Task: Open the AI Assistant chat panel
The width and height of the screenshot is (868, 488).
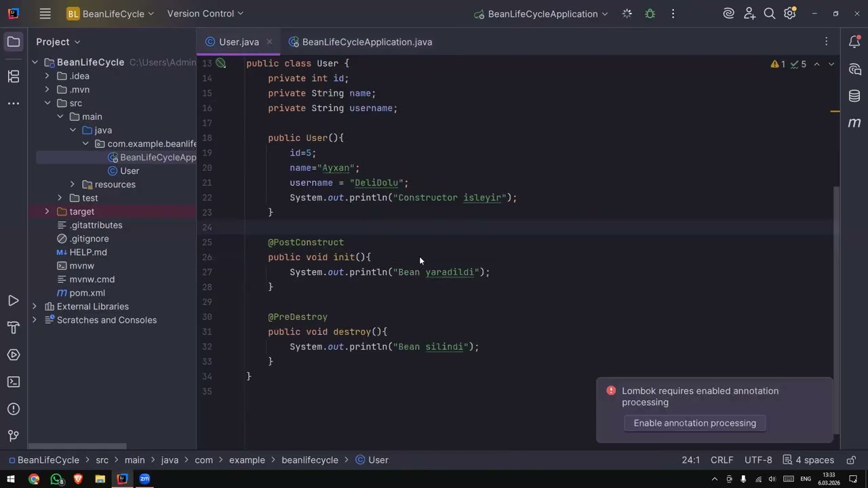Action: pyautogui.click(x=854, y=69)
